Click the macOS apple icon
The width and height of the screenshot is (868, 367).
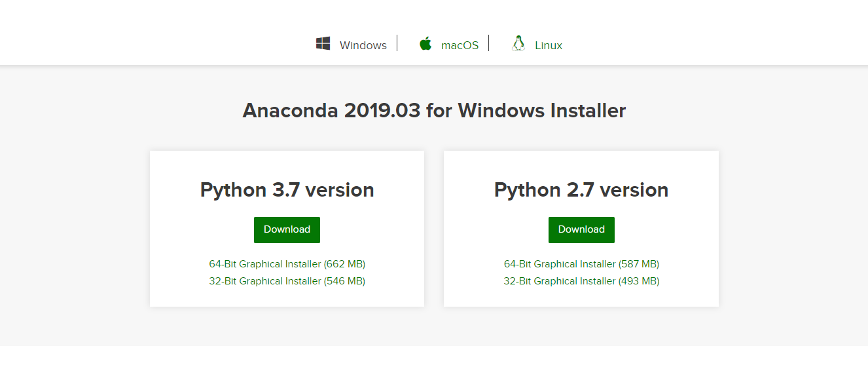pos(425,44)
